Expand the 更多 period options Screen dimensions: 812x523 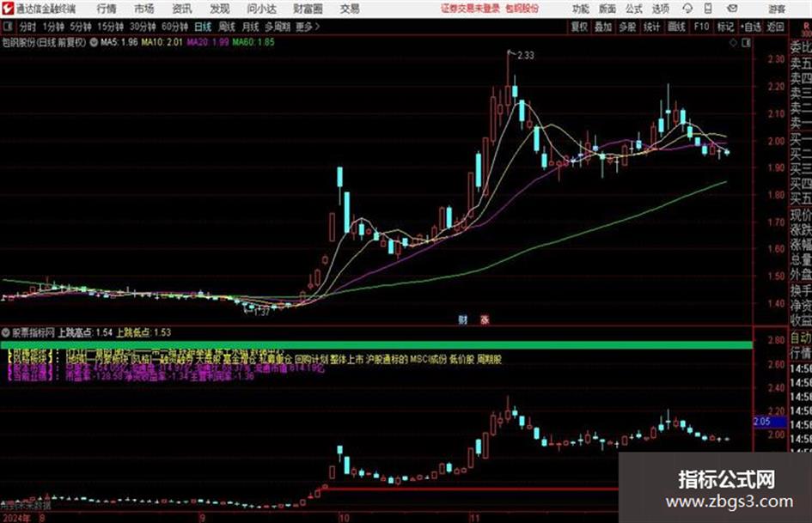pyautogui.click(x=308, y=27)
